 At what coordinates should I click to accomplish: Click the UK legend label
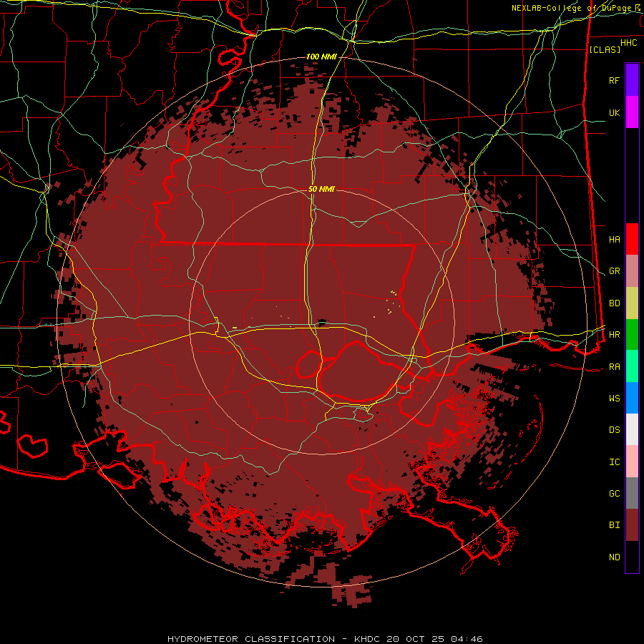coord(614,112)
